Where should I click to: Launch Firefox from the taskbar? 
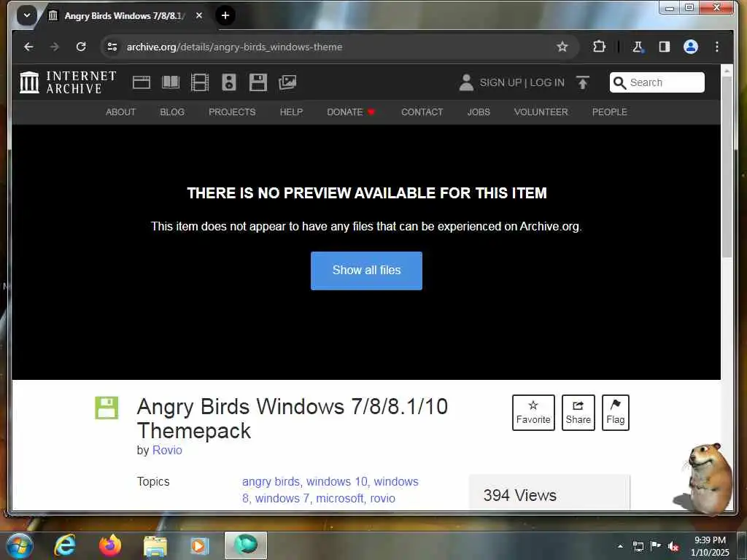[x=110, y=546]
